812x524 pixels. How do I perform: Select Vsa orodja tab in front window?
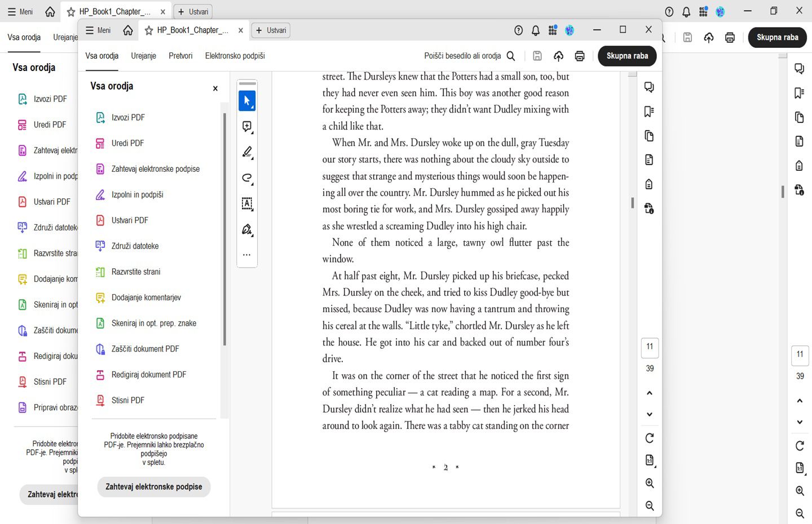(x=102, y=56)
